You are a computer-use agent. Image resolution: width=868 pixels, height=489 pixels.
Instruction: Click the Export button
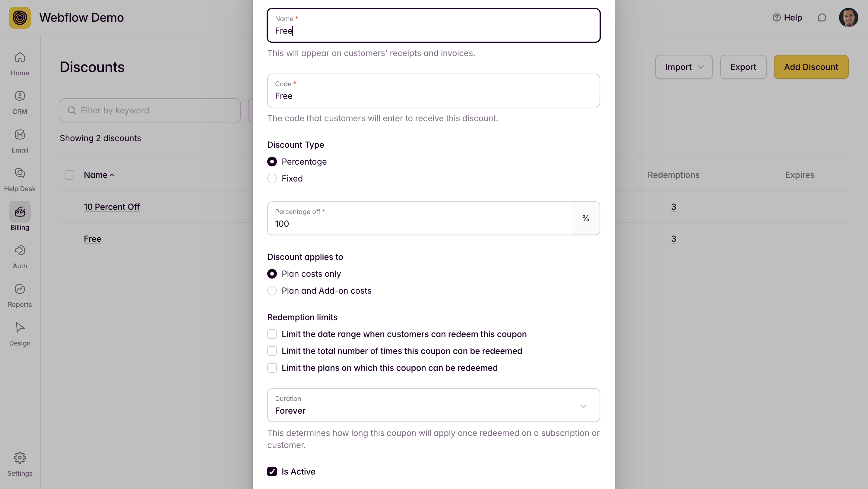[x=743, y=67]
